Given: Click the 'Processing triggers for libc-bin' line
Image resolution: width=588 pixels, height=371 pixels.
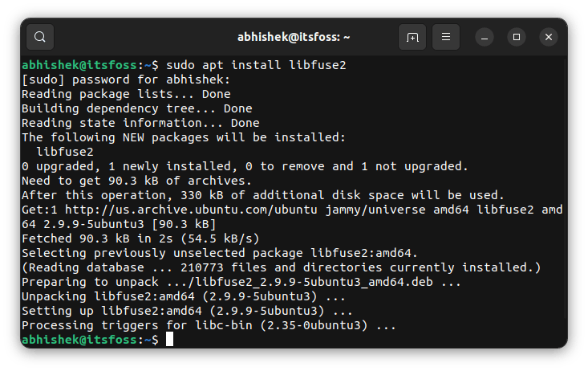Looking at the screenshot, I should (209, 325).
